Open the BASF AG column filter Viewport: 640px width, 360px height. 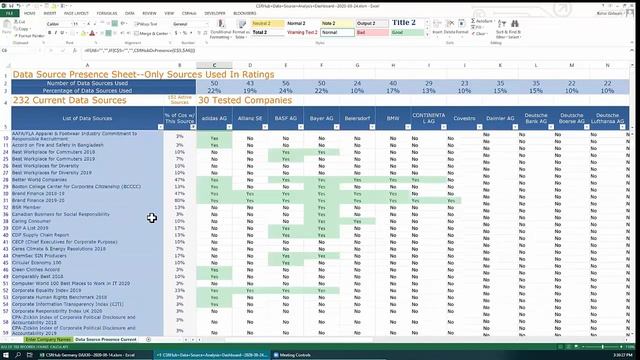click(x=300, y=127)
